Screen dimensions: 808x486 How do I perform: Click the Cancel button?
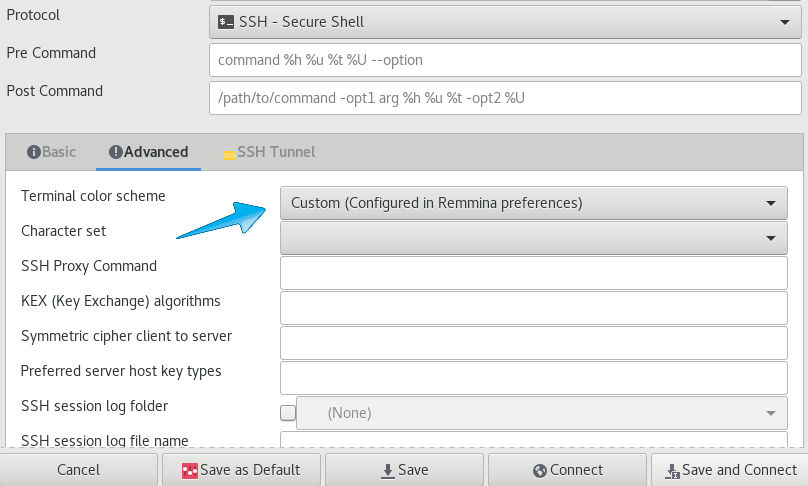coord(78,470)
